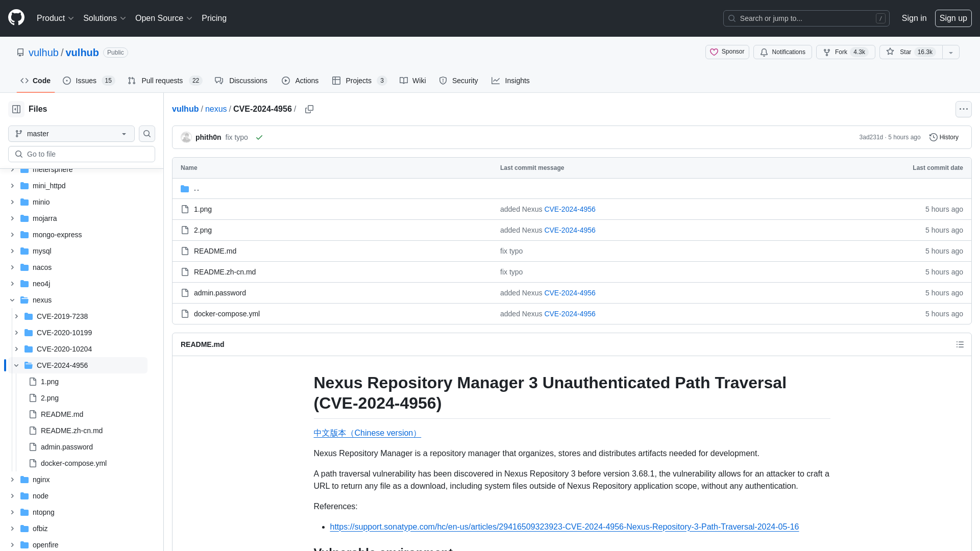Toggle the file tree panel visibility

click(x=16, y=109)
